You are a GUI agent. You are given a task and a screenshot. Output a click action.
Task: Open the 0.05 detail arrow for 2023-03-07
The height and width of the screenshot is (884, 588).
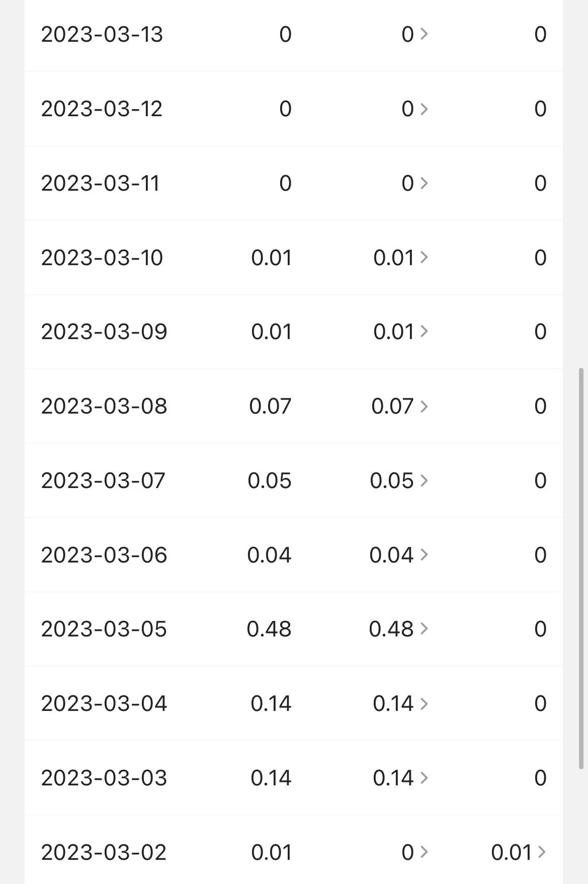coord(424,480)
